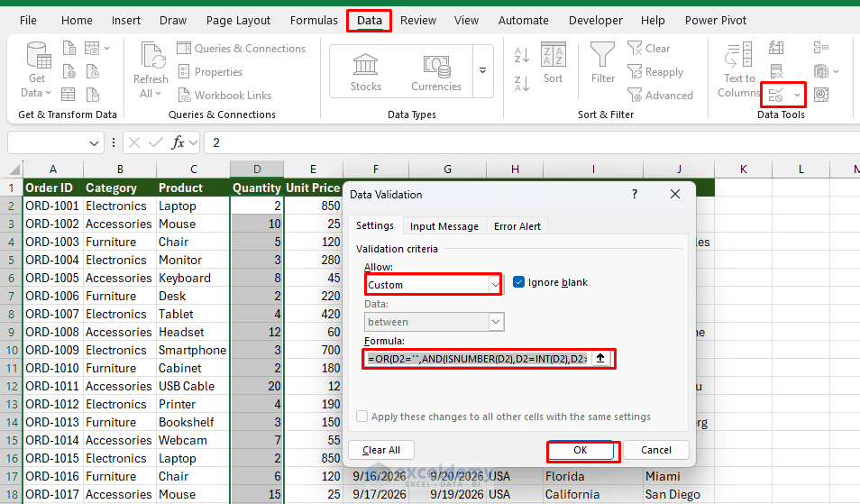Select the Currencies data type
860x504 pixels.
point(436,72)
